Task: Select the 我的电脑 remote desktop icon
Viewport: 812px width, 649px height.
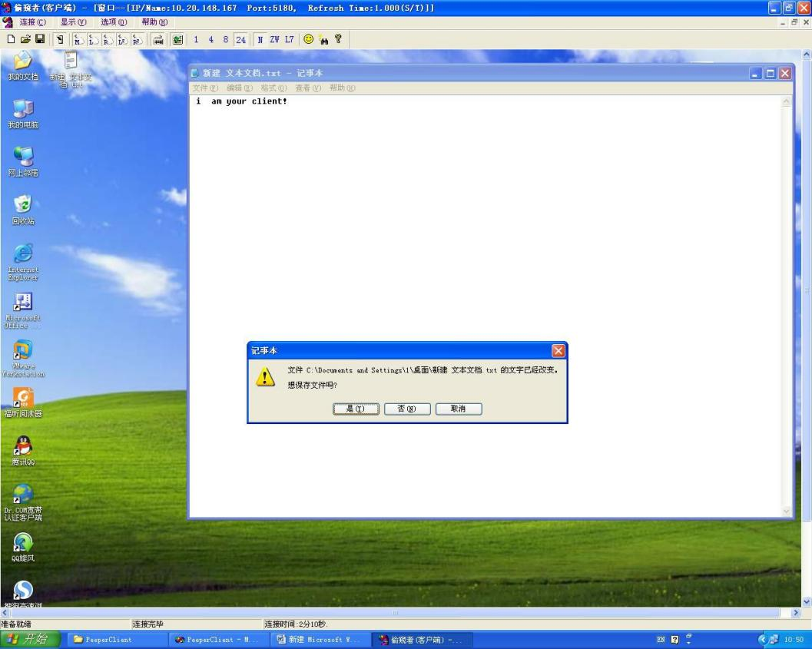Action: coord(23,114)
